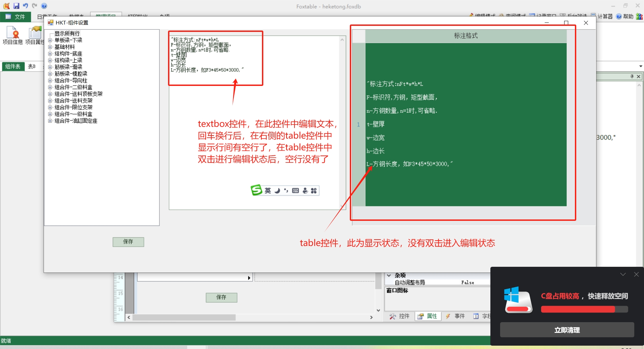Select the 组合件-油缸固定座 tree item
Viewport: 644px width, 349px height.
point(76,121)
